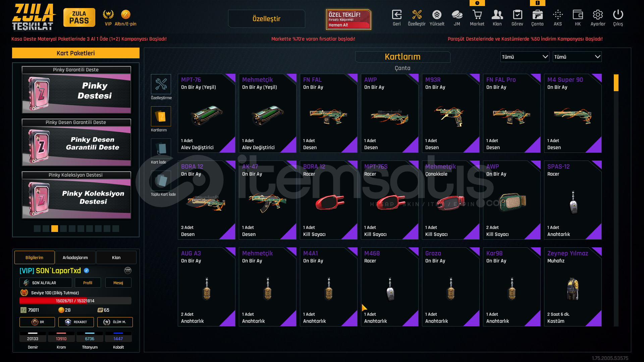This screenshot has width=644, height=362.
Task: Select the last page indicator square
Action: [x=116, y=229]
